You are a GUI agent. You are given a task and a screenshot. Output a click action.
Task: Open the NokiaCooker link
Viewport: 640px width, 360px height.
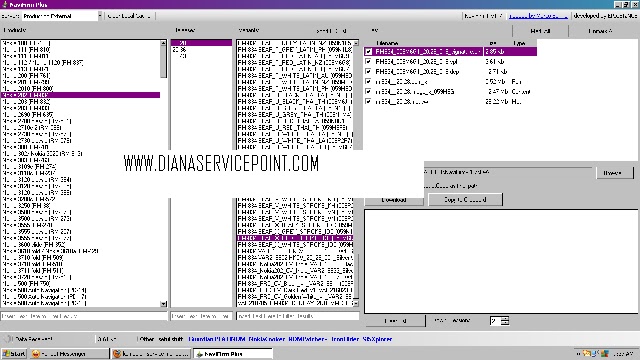tap(267, 339)
